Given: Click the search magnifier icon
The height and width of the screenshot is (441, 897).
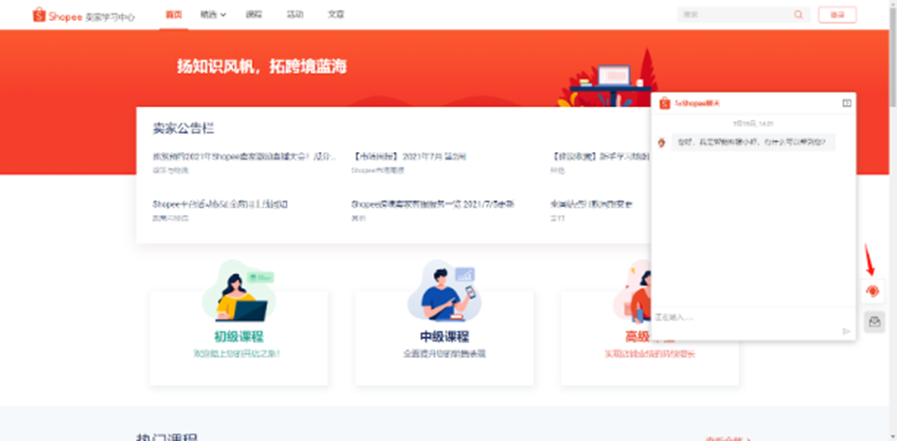Looking at the screenshot, I should pos(798,15).
